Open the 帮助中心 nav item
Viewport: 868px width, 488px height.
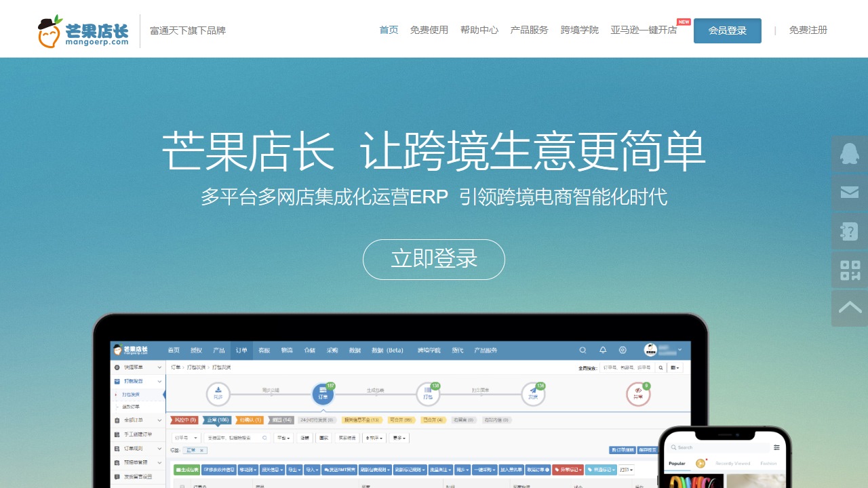(x=479, y=30)
